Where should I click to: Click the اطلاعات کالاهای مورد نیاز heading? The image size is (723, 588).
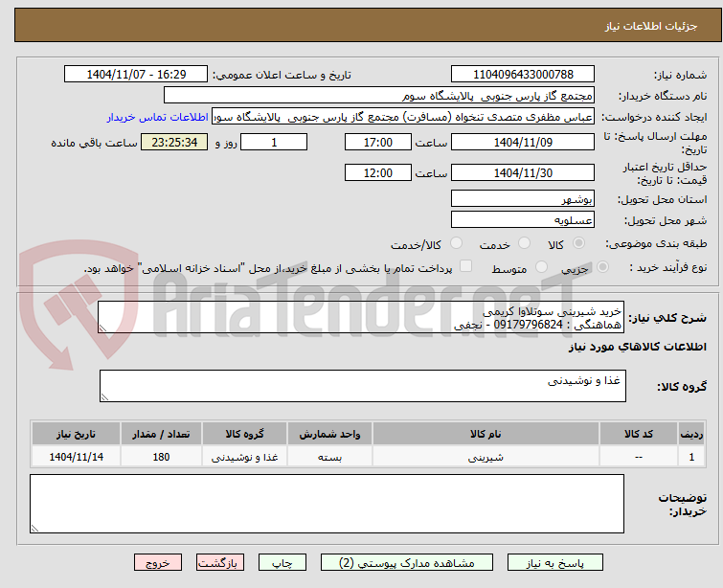637,347
